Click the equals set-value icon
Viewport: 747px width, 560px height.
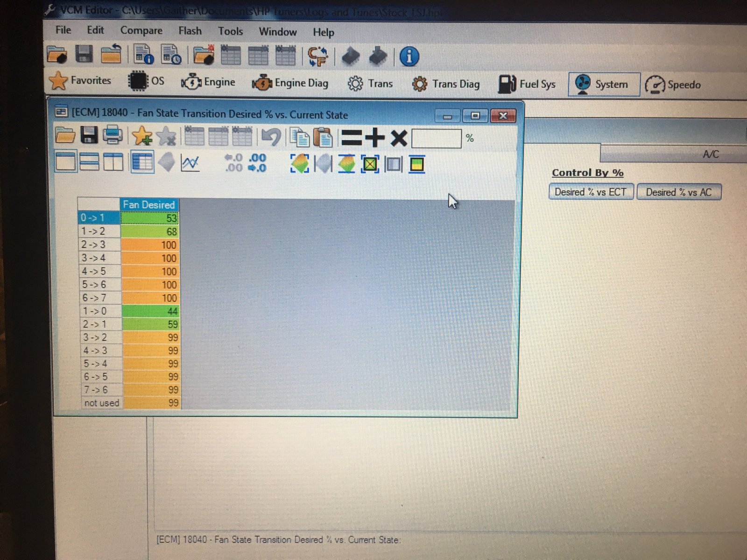[x=352, y=138]
